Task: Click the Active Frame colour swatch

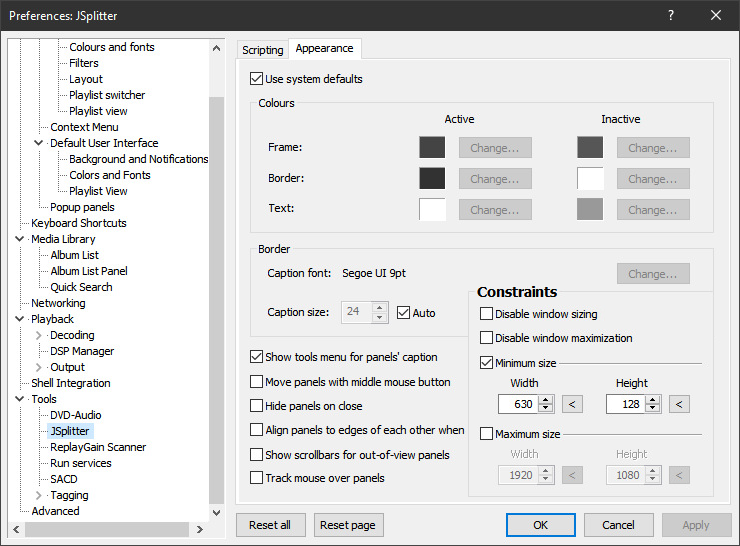Action: 432,148
